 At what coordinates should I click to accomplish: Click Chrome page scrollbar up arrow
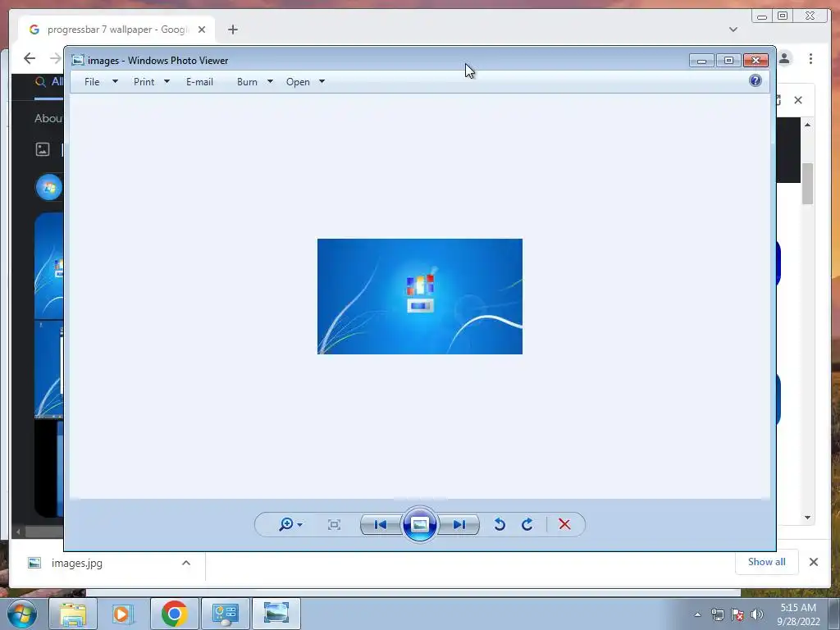tap(808, 125)
